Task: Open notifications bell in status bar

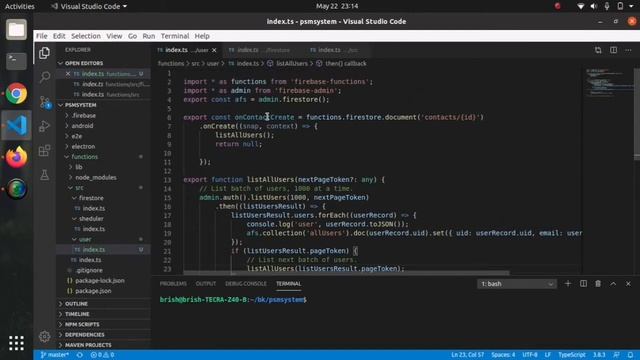Action: pyautogui.click(x=631, y=355)
